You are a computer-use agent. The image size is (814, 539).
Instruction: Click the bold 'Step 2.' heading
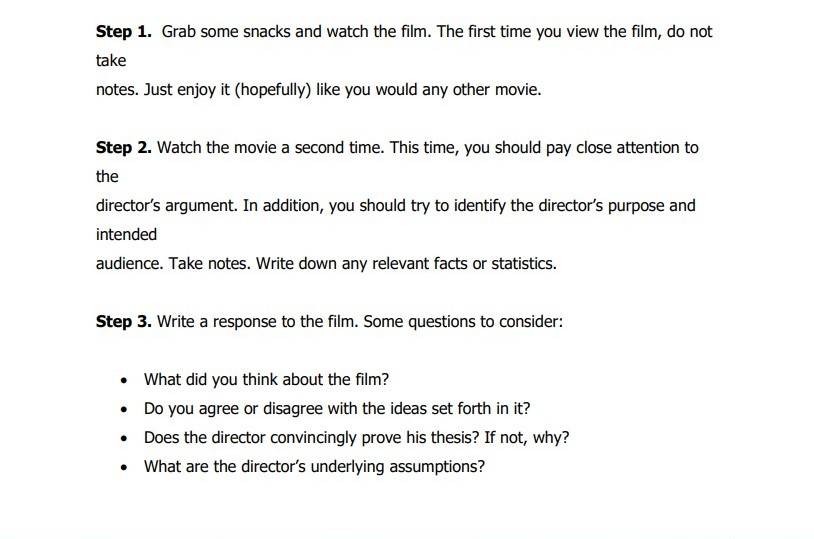(124, 148)
